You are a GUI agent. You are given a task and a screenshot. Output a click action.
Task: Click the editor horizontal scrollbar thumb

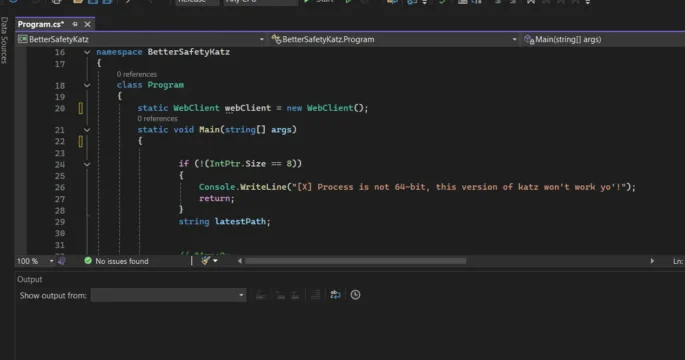pyautogui.click(x=356, y=261)
